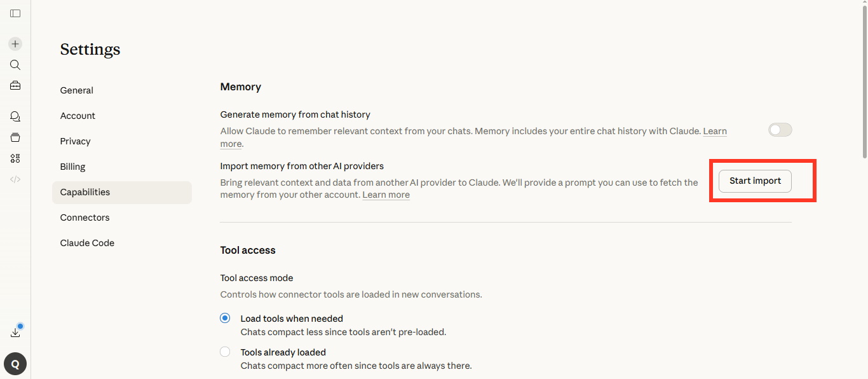Start a new chat with plus icon
Screen dimensions: 868x379
15,44
